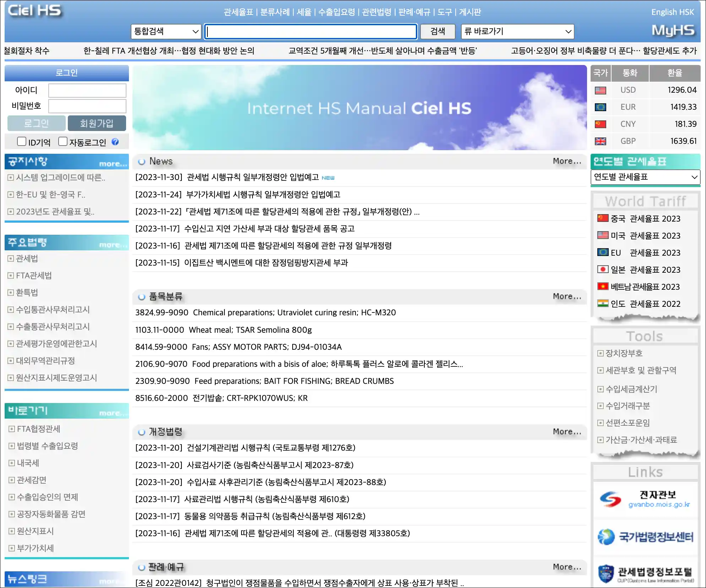Click the USD flag icon

[601, 90]
